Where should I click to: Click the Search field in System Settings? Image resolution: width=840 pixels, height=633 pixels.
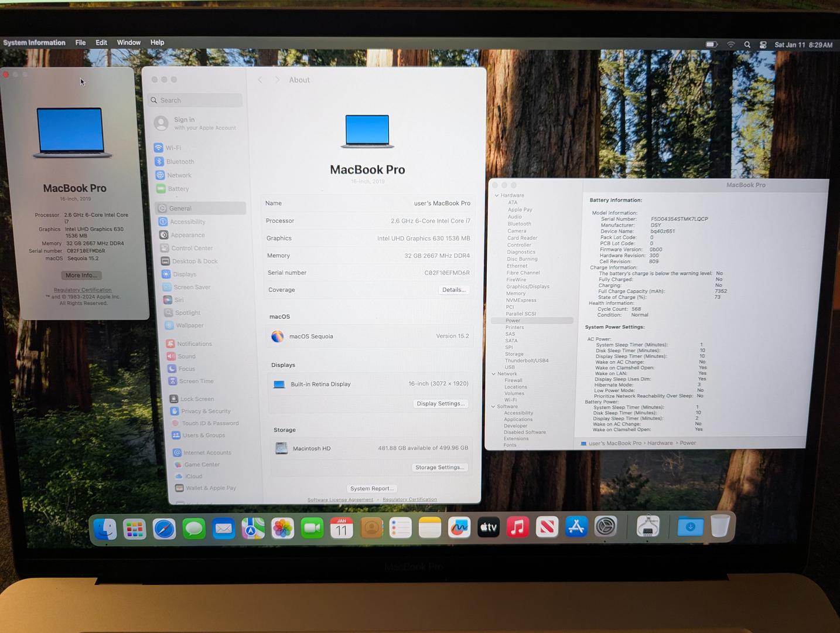coord(195,100)
